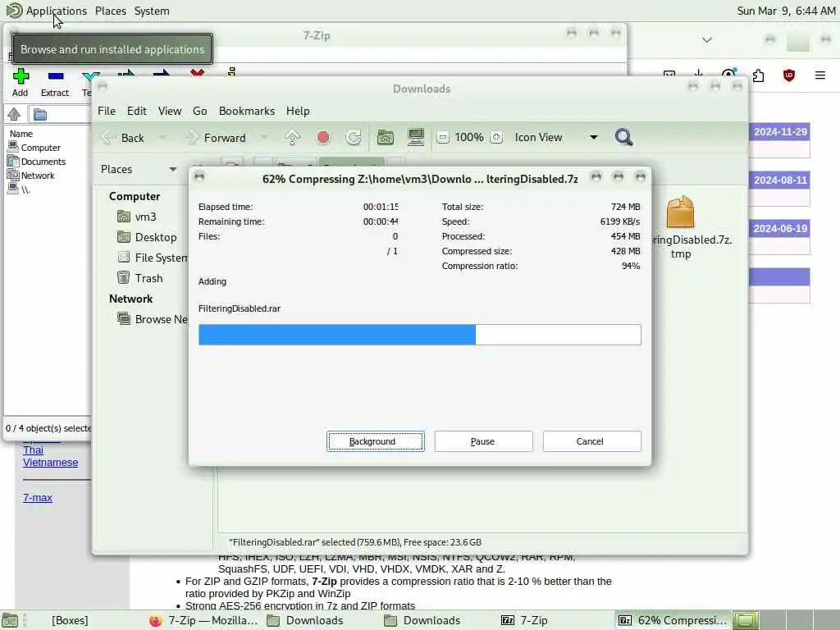Screen dimensions: 840x630
Task: Click the 2024-08-11 date cell in Firefox
Action: point(780,180)
